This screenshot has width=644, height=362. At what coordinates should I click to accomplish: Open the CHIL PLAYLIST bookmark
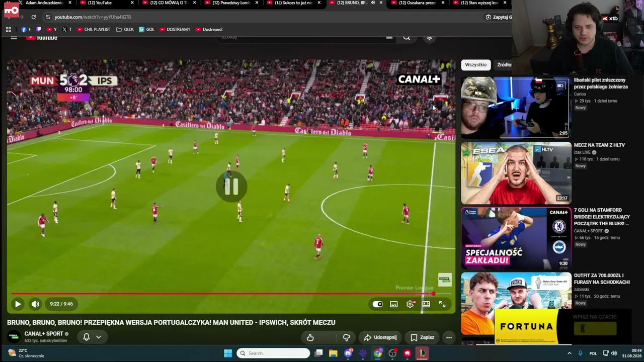(94, 30)
